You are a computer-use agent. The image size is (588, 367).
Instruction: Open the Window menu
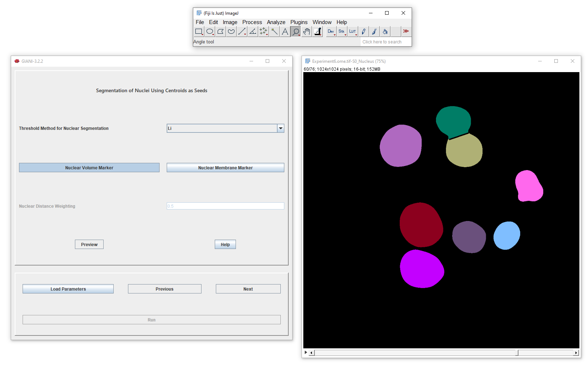coord(322,22)
